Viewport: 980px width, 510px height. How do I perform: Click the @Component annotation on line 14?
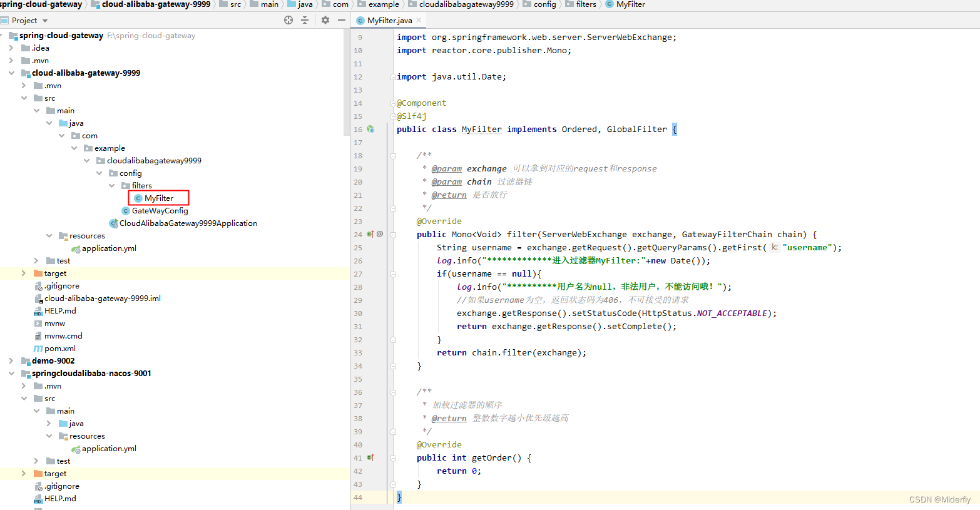pos(421,103)
